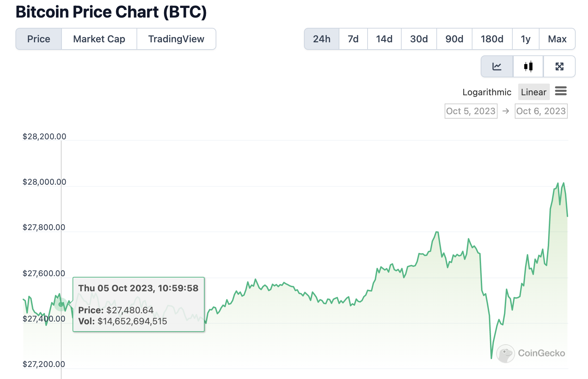Viewport: 588px width, 379px height.
Task: Click the CoinGecko logo watermark
Action: click(531, 353)
